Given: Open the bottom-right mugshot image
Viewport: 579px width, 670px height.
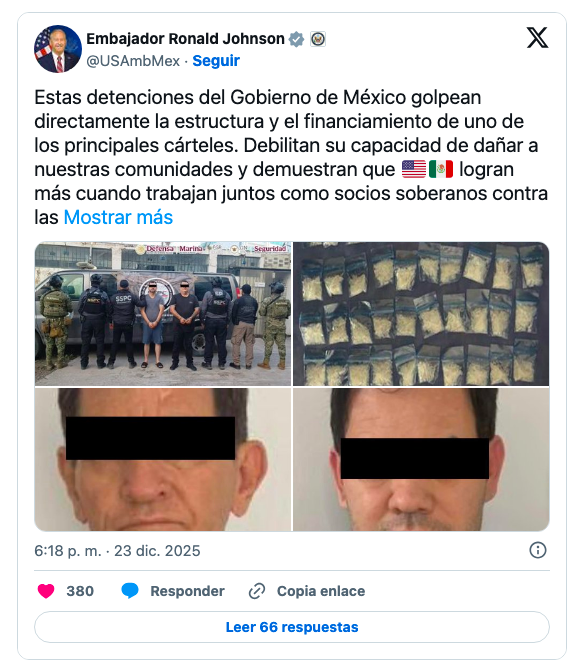Looking at the screenshot, I should [421, 459].
